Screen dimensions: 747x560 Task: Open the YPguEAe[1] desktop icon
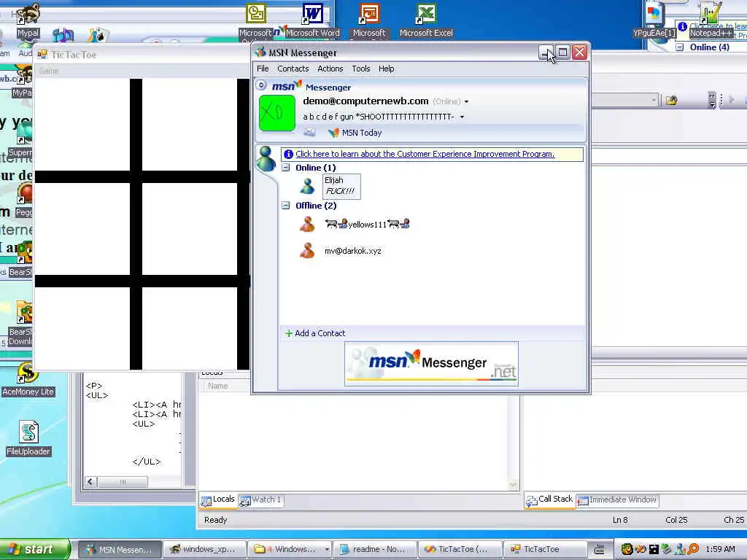[x=654, y=20]
